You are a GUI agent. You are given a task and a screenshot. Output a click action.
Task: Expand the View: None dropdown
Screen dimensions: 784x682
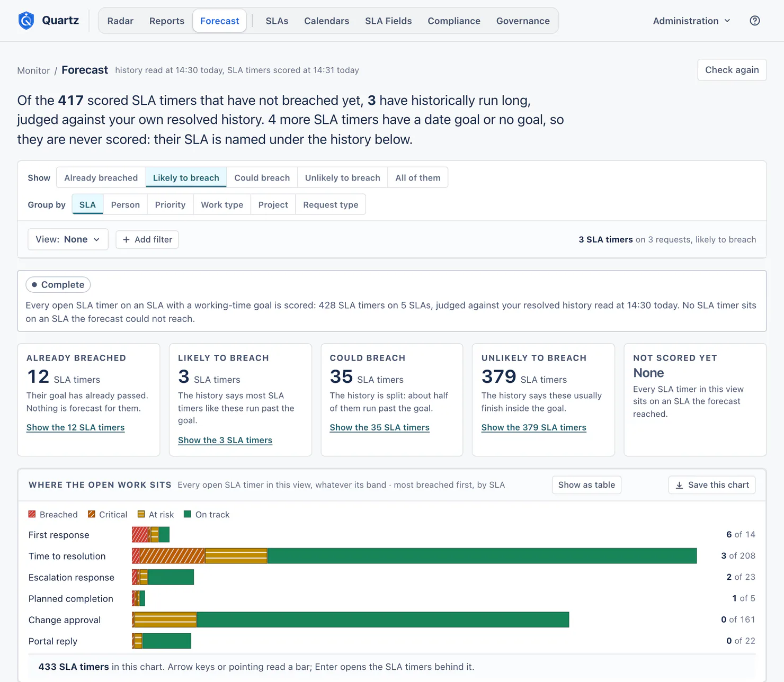(x=68, y=239)
